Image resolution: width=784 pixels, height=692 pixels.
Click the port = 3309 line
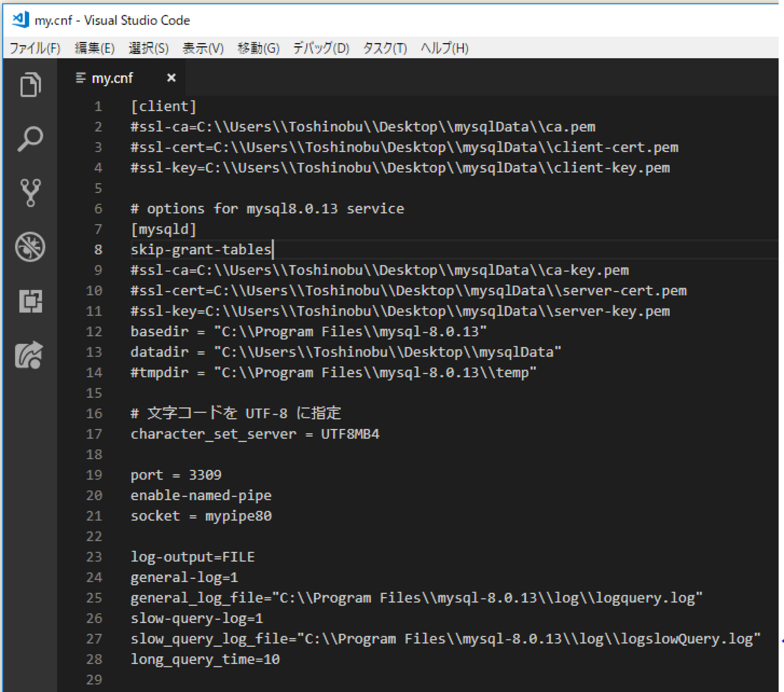coord(176,476)
